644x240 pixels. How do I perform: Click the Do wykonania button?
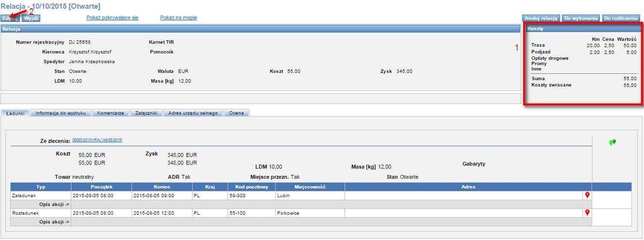580,18
